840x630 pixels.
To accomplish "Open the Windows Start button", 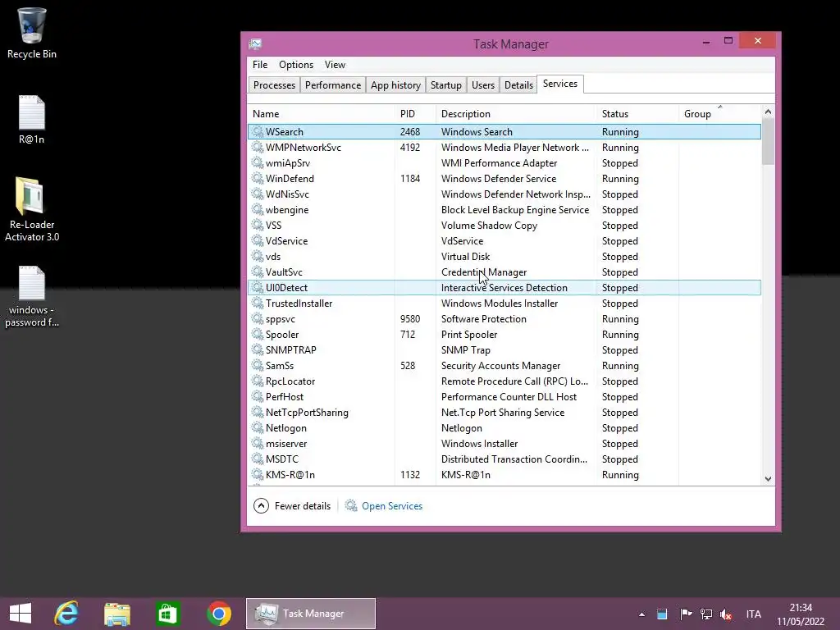I will (21, 614).
